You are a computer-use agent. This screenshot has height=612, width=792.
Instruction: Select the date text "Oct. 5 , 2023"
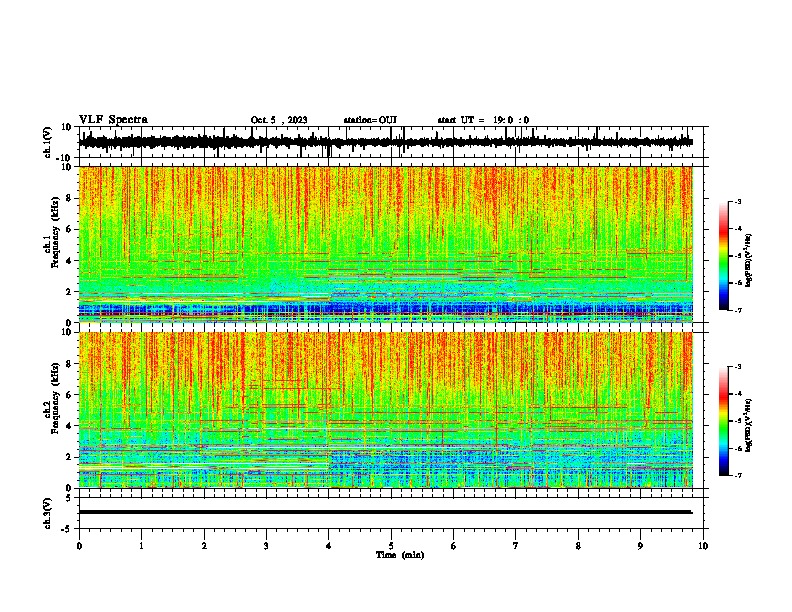coord(279,120)
